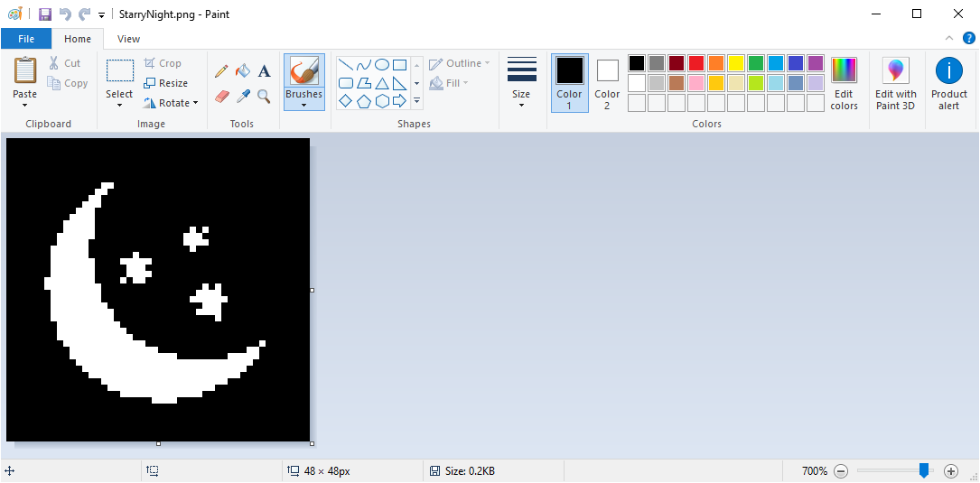This screenshot has height=483, width=980.
Task: Open Customize Quick Access Toolbar dropdown
Action: (102, 15)
